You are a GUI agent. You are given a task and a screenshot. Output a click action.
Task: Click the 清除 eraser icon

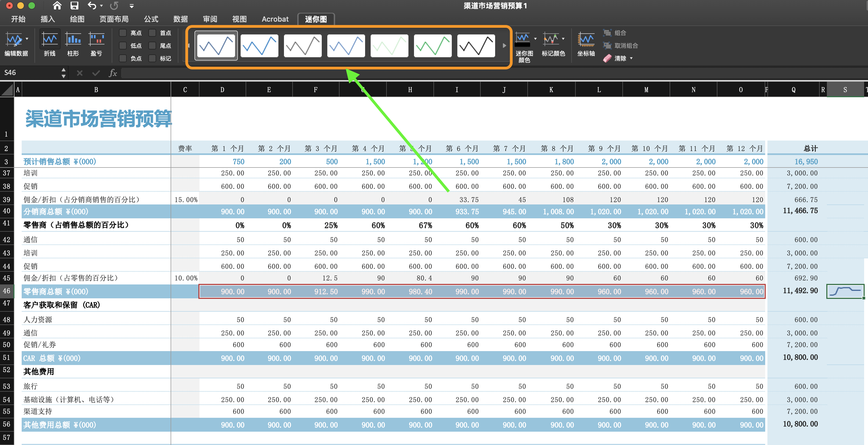608,58
